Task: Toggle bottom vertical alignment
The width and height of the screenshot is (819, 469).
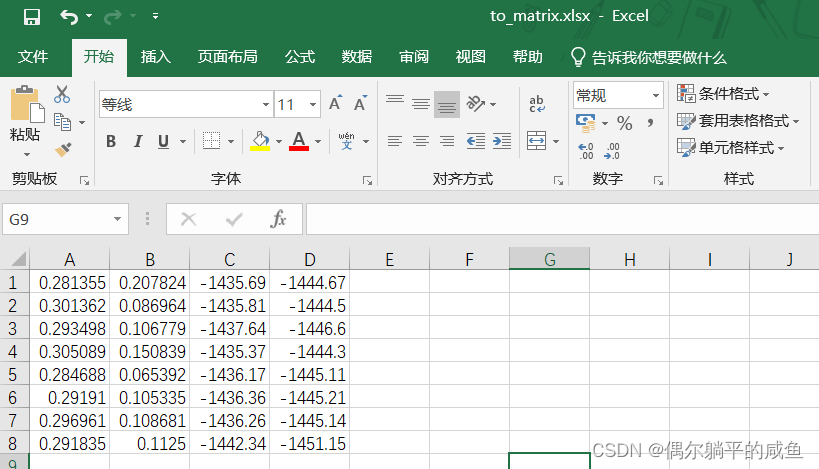Action: [447, 104]
